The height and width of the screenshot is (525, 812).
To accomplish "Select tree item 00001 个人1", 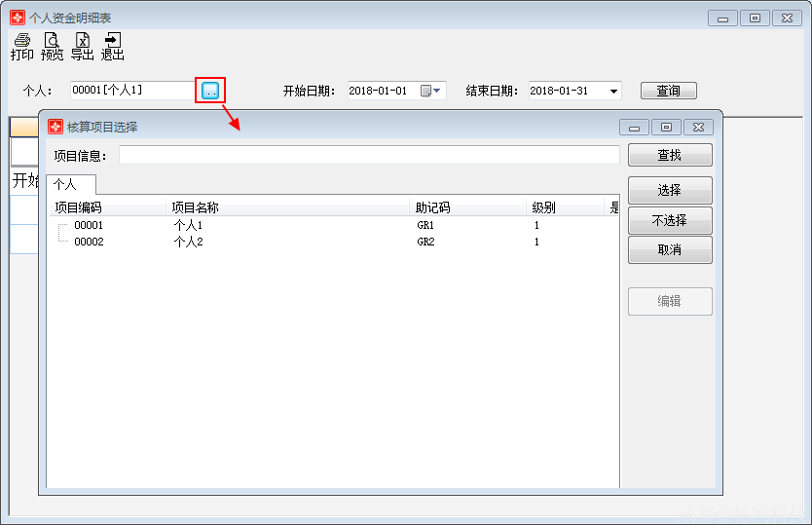I will [x=89, y=225].
